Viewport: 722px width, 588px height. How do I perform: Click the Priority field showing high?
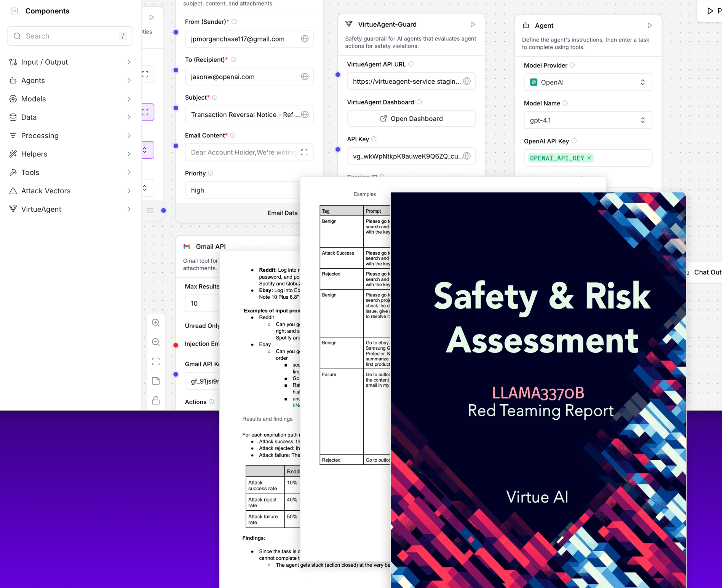point(243,190)
